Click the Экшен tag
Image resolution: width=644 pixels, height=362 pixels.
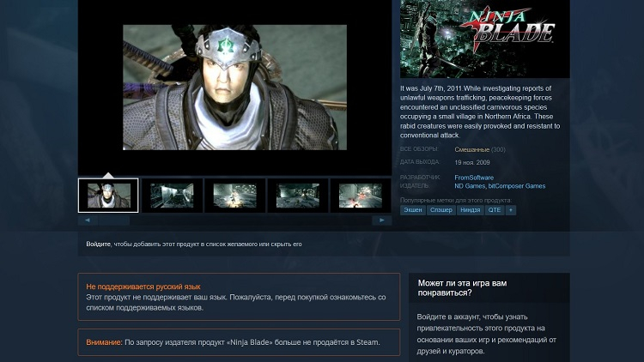pos(413,210)
